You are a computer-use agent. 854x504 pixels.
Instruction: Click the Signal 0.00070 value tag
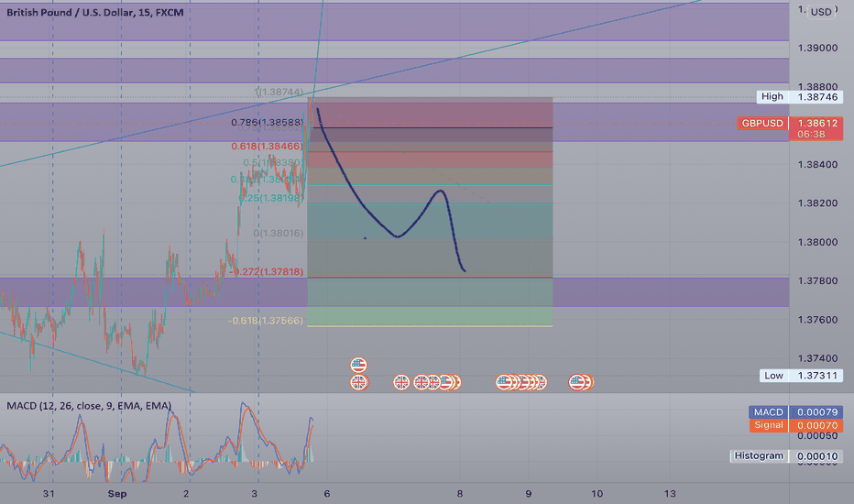pos(795,425)
